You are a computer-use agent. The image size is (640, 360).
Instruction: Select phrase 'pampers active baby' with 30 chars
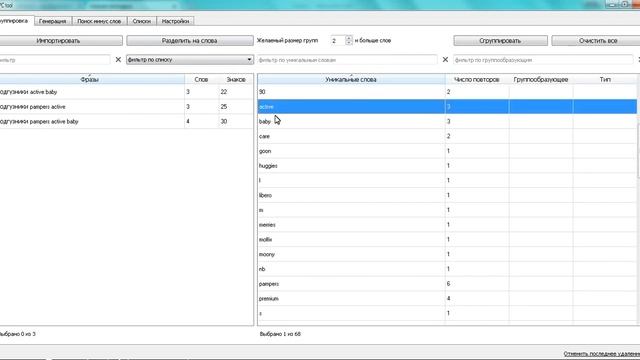(x=127, y=121)
